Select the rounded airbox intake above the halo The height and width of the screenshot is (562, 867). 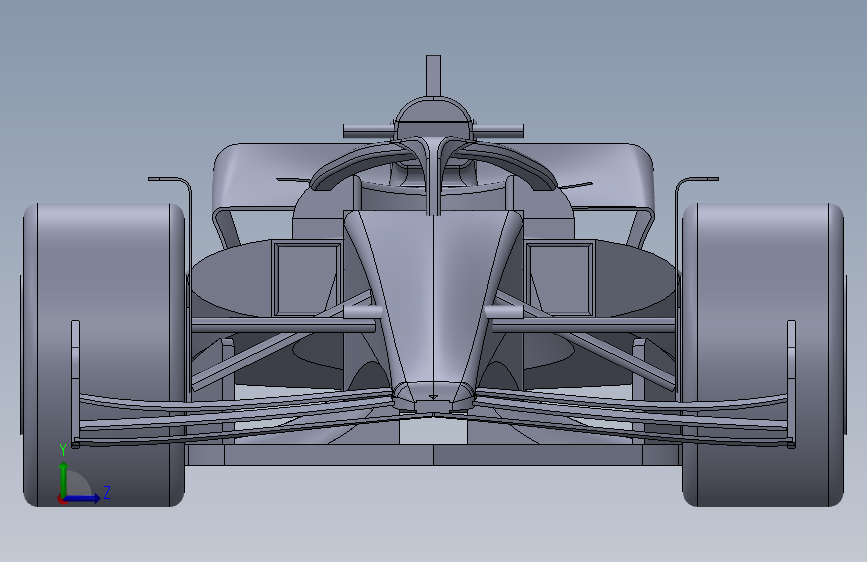pos(434,116)
